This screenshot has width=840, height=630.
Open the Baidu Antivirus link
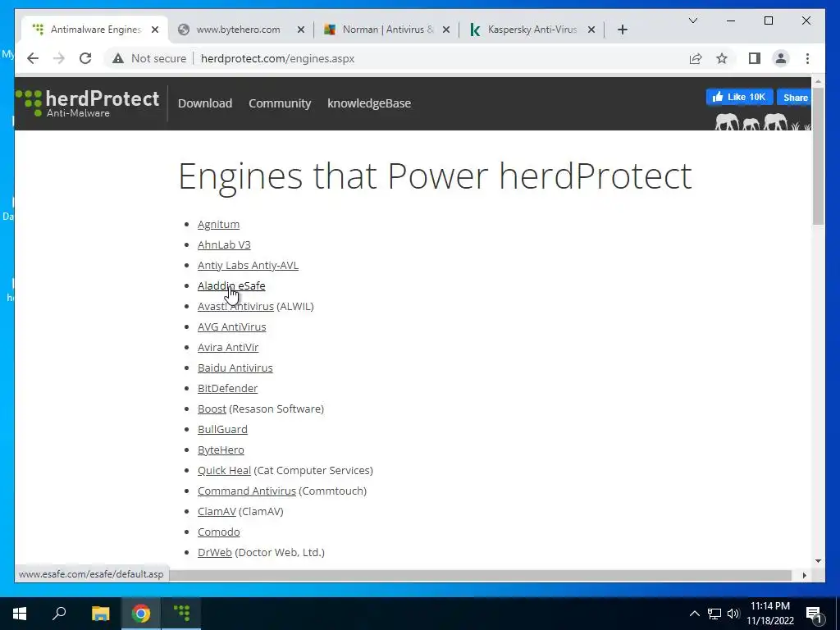tap(235, 368)
